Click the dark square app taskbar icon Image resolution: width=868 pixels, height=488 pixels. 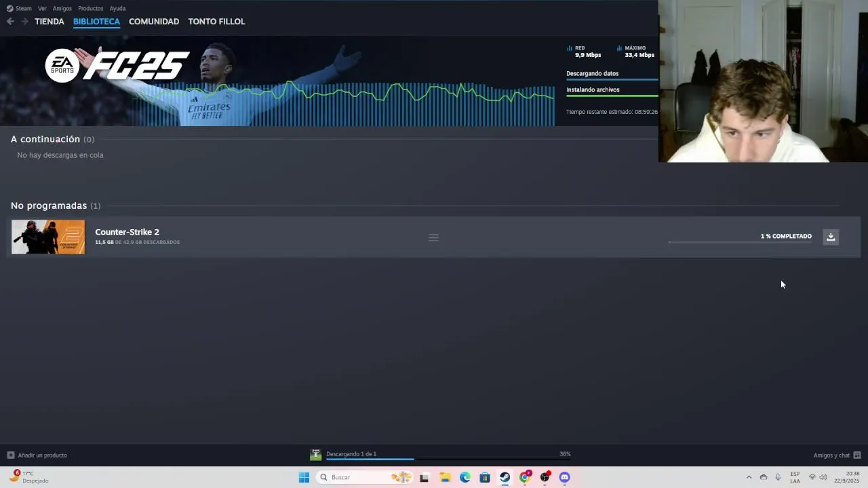click(x=425, y=477)
